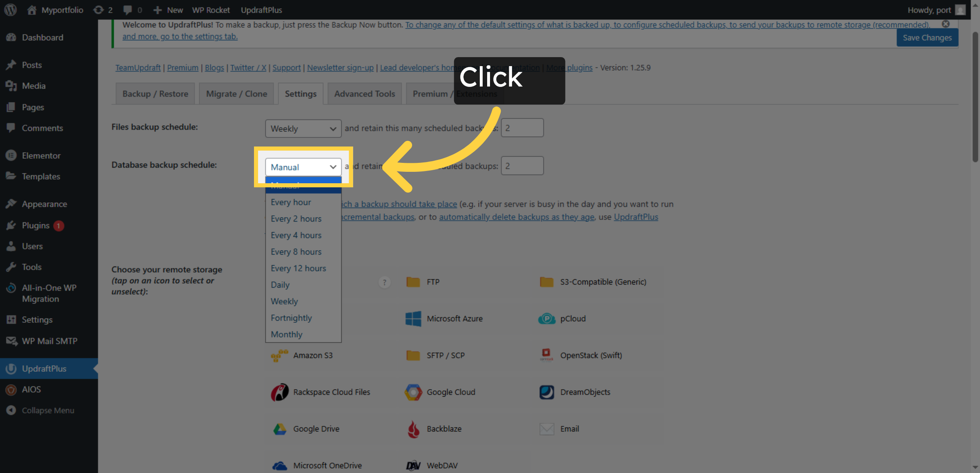Viewport: 980px width, 473px height.
Task: Open the Advanced Tools tab
Action: click(x=364, y=94)
